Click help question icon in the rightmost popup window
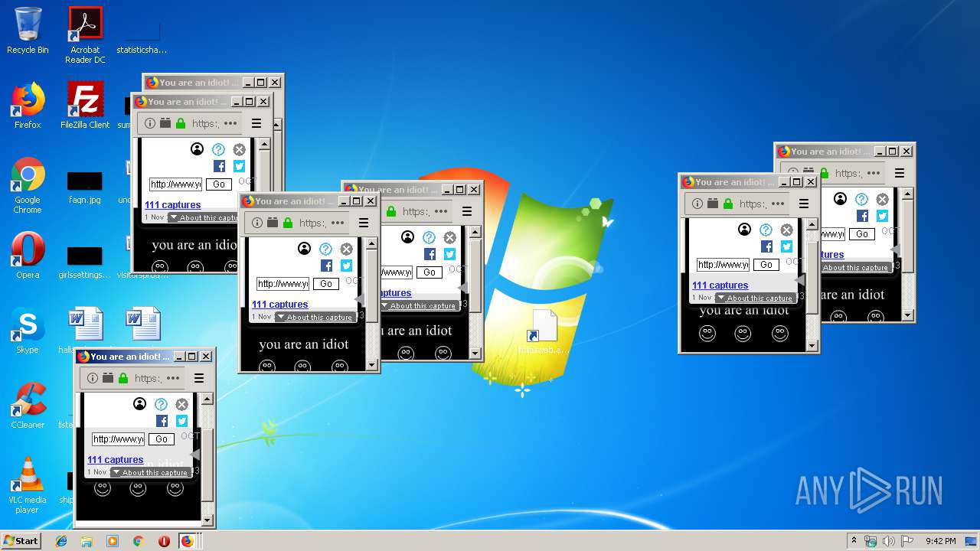Viewport: 980px width, 551px height. 861,199
